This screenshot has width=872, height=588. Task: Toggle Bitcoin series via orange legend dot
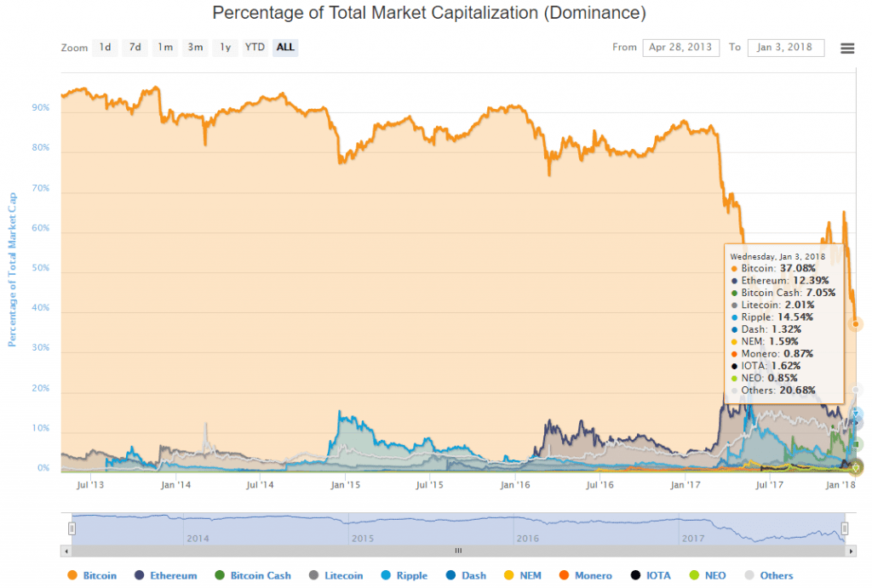72,576
